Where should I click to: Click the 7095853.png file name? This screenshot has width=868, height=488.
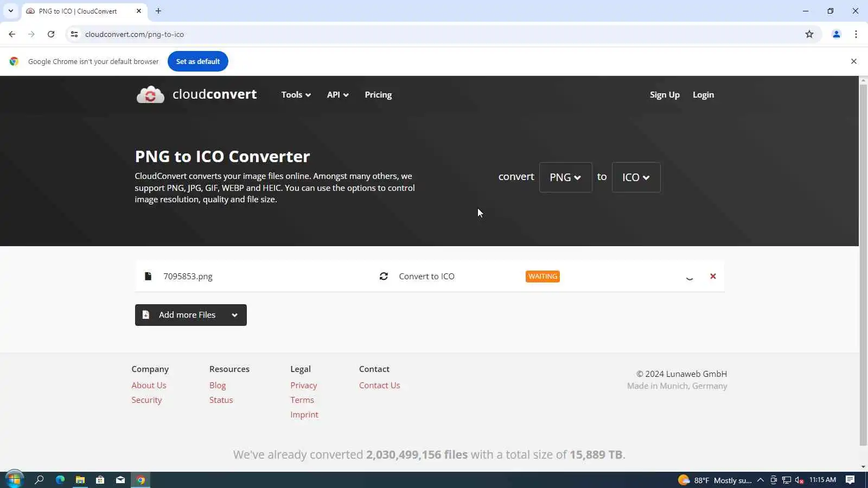188,277
